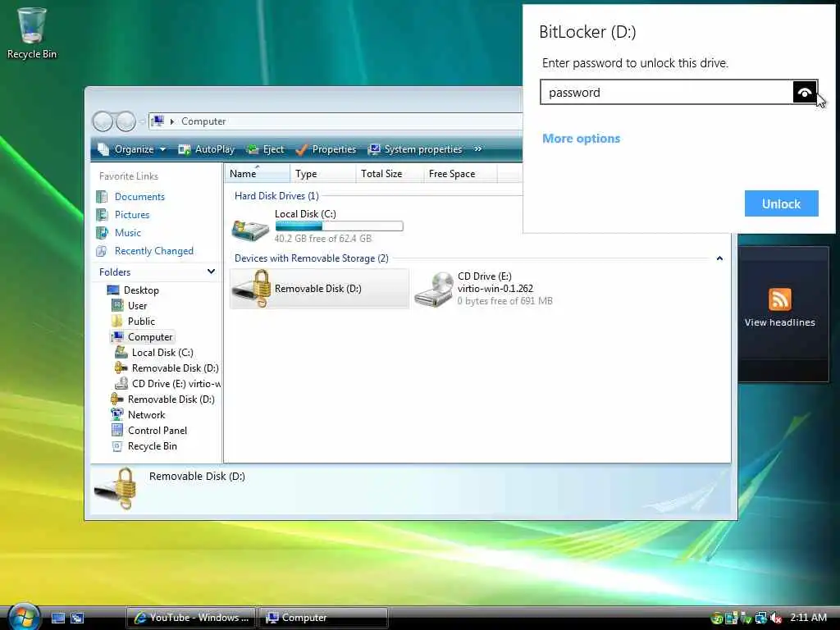Image resolution: width=840 pixels, height=630 pixels.
Task: Click Switch between windows quick launch icon
Action: [77, 618]
